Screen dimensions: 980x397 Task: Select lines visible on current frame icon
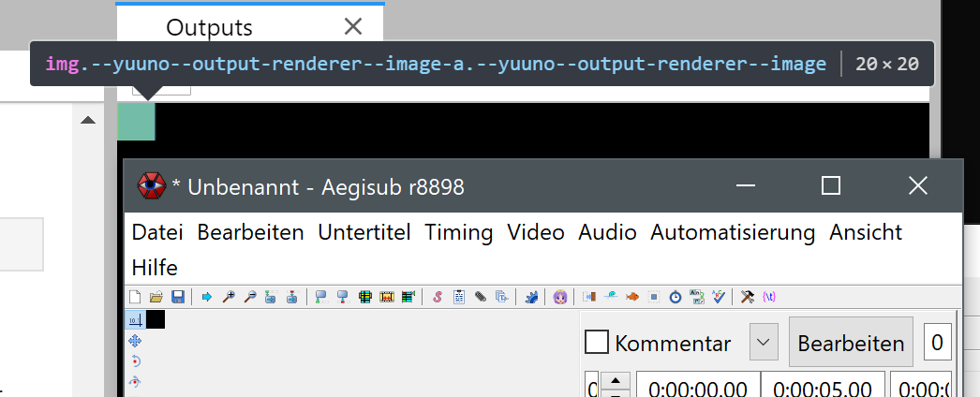365,297
